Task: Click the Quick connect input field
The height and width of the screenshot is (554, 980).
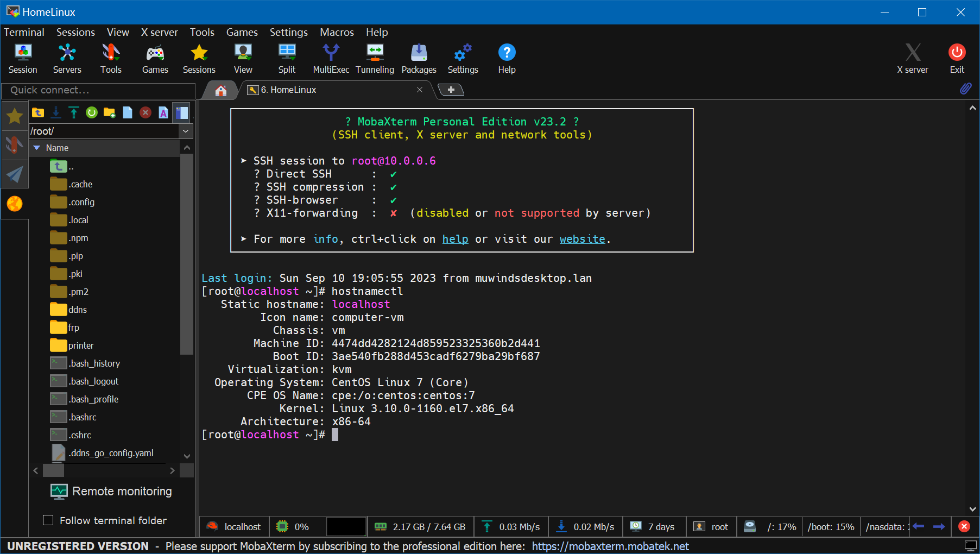Action: [x=98, y=90]
